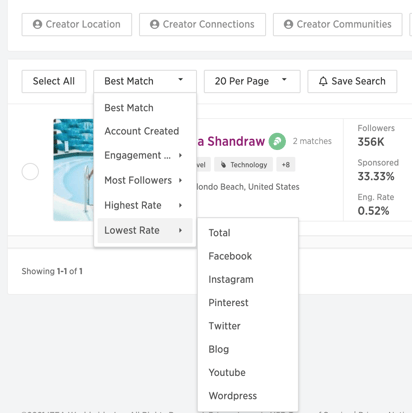
Task: Select the creator row radio circle
Action: click(30, 172)
